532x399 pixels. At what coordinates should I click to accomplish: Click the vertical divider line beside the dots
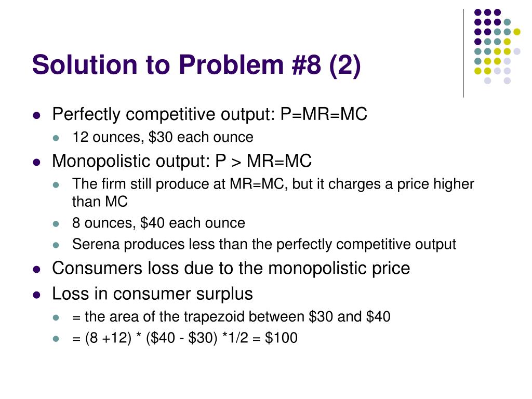pyautogui.click(x=463, y=54)
